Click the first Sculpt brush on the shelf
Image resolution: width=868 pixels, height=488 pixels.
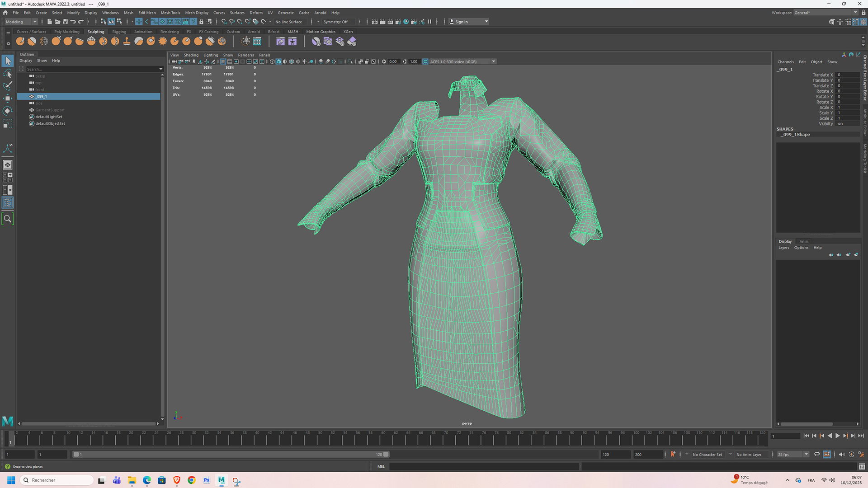pos(20,42)
